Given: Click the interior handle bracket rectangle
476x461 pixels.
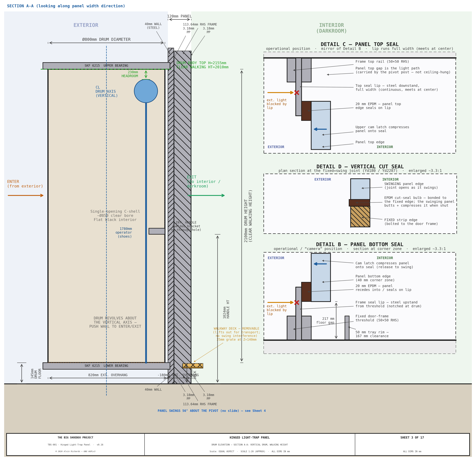Looking at the screenshot, I should (x=157, y=231).
